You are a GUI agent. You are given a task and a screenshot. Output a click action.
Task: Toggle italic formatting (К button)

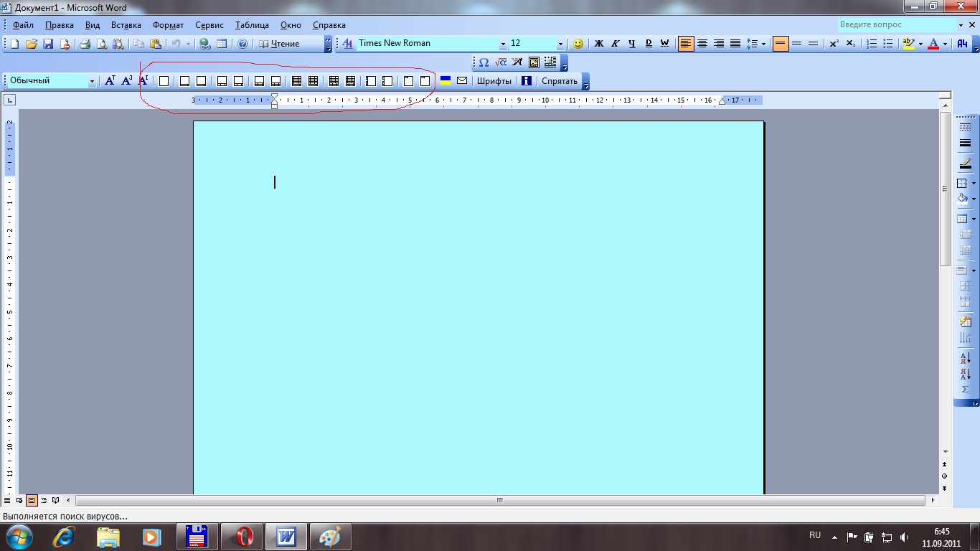coord(615,44)
